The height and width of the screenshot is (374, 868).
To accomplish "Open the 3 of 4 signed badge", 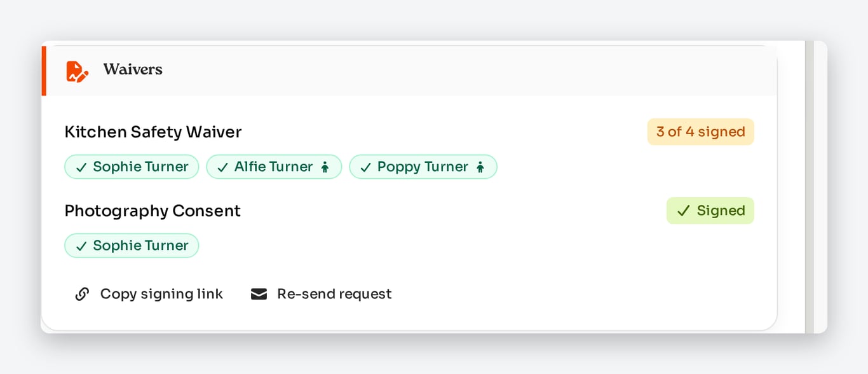I will pyautogui.click(x=701, y=132).
